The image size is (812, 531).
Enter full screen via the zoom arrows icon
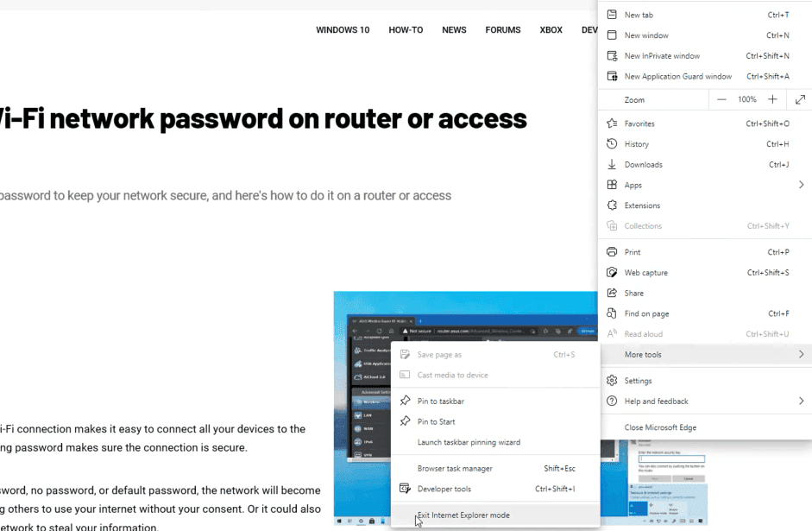800,99
